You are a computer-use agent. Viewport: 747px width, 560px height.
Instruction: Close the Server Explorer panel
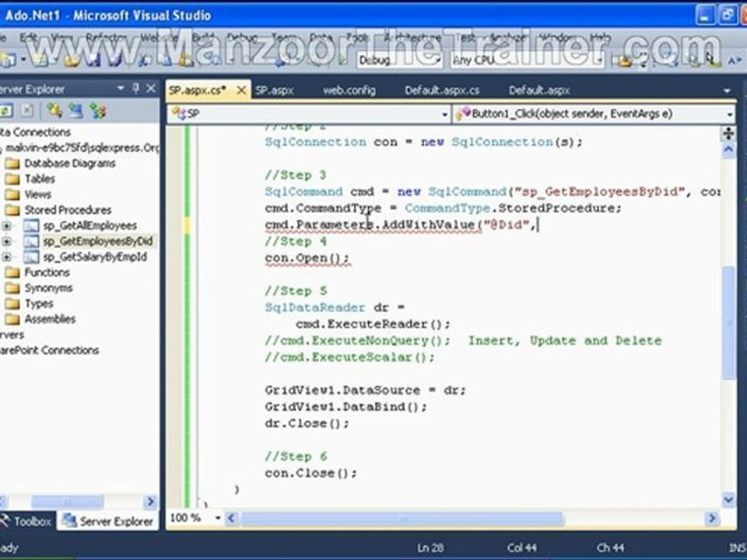151,88
